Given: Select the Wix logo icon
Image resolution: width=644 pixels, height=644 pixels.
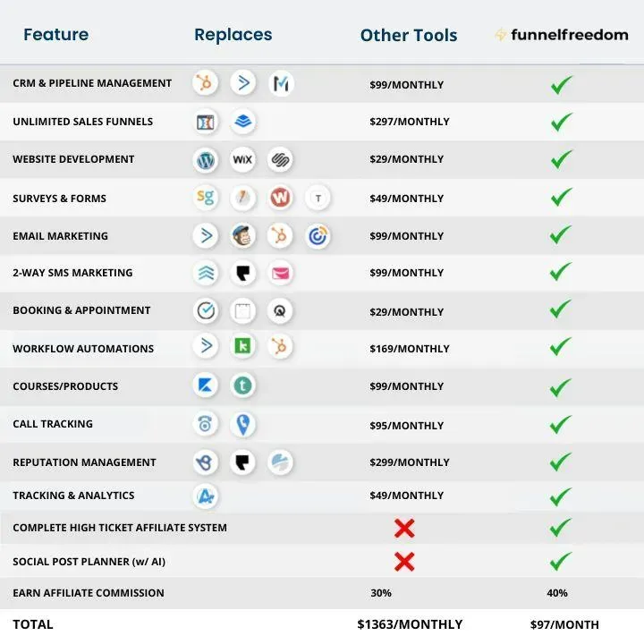Looking at the screenshot, I should click(x=242, y=159).
